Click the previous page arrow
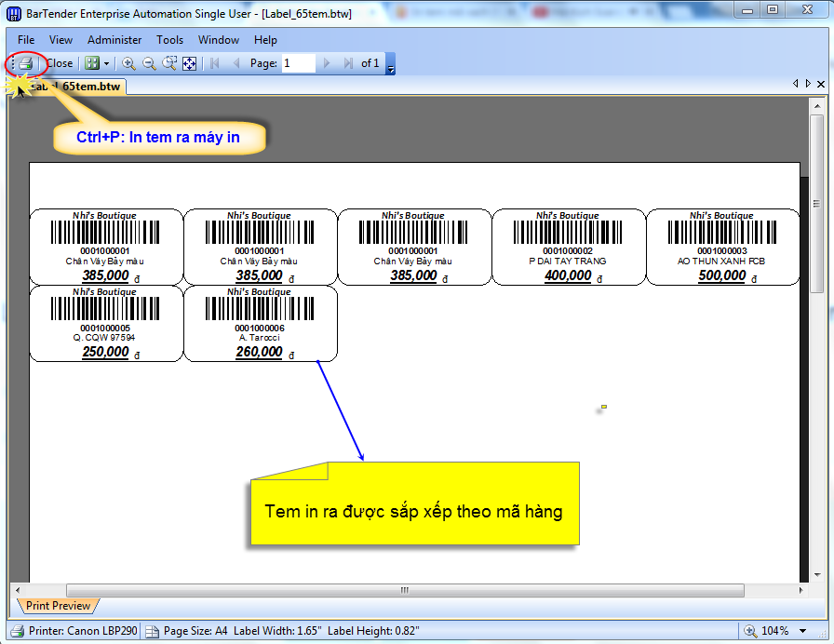834x644 pixels. point(235,63)
